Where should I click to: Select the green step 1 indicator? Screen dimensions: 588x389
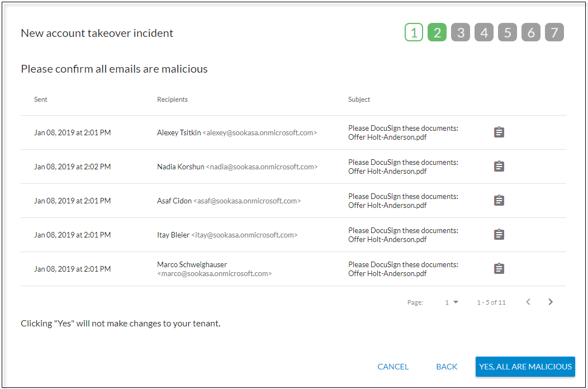click(x=414, y=32)
